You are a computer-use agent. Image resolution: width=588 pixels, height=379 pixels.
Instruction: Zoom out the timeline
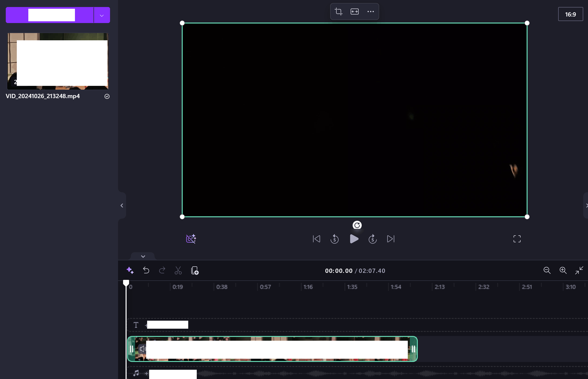(x=547, y=270)
